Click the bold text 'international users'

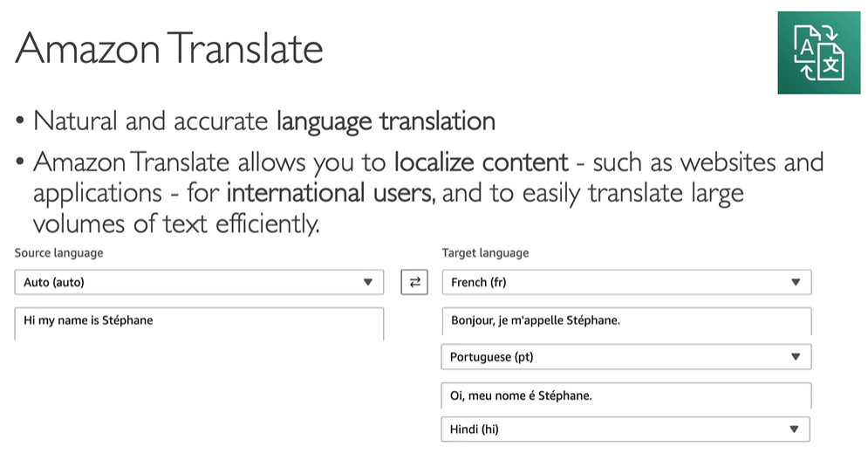click(330, 193)
